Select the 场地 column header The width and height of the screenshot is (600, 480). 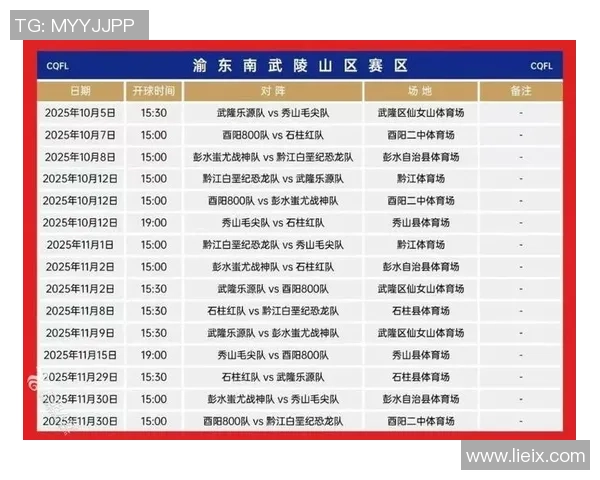tap(421, 91)
